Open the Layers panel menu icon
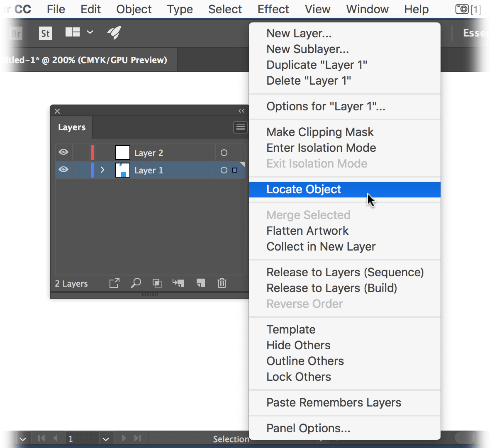This screenshot has width=492, height=448. (x=240, y=127)
